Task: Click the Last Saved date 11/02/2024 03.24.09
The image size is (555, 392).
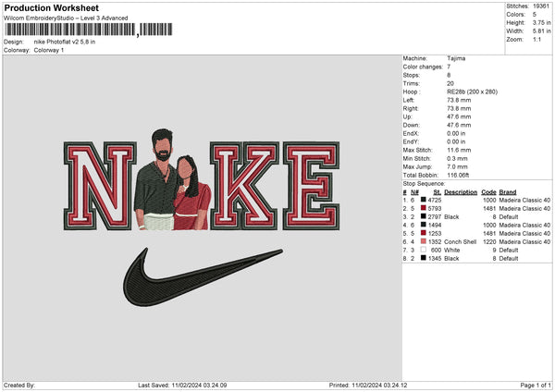Action: 199,386
